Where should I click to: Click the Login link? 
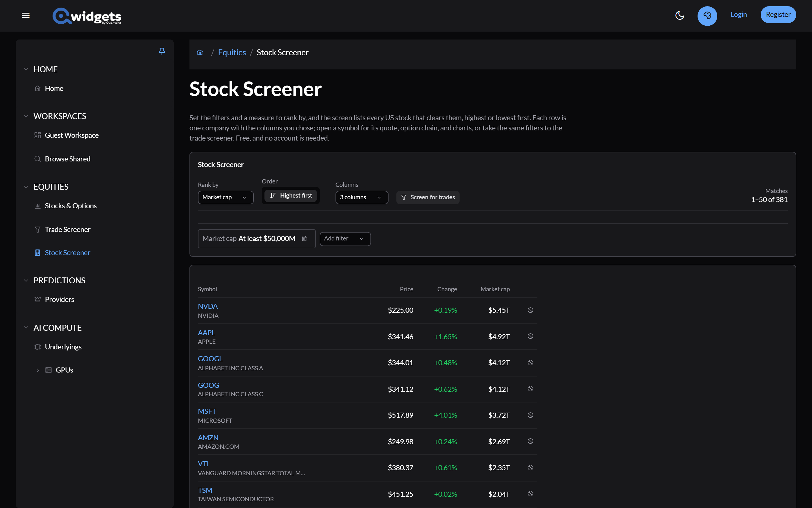point(738,14)
